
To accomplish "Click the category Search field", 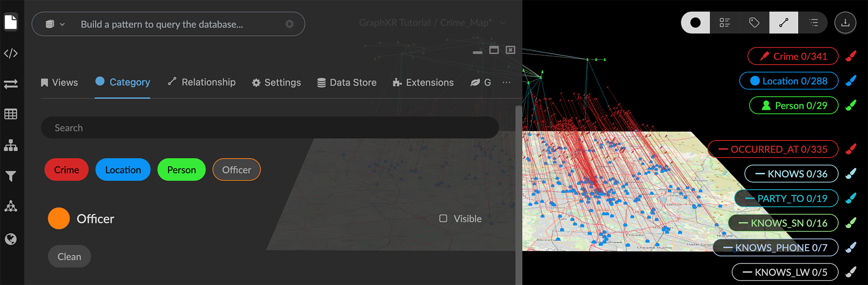I will pyautogui.click(x=269, y=128).
